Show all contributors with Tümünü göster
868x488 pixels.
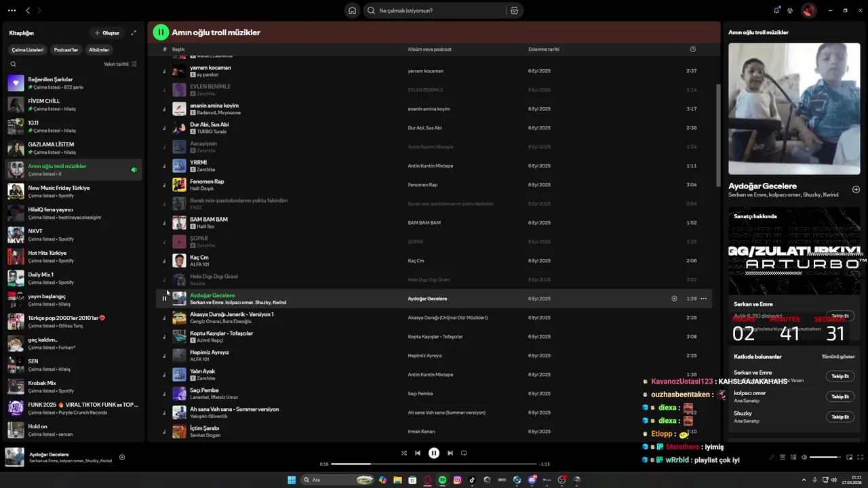coord(838,357)
